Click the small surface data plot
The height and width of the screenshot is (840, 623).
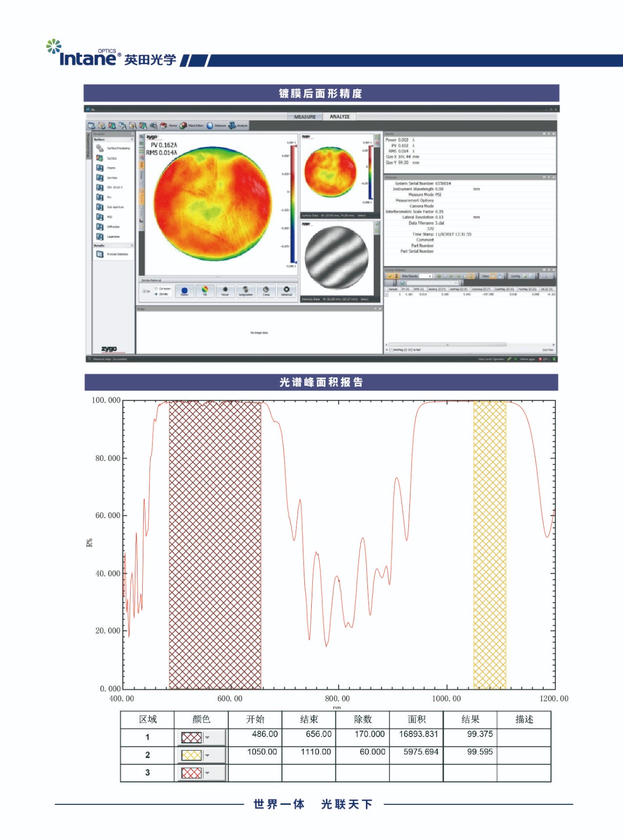(x=331, y=172)
